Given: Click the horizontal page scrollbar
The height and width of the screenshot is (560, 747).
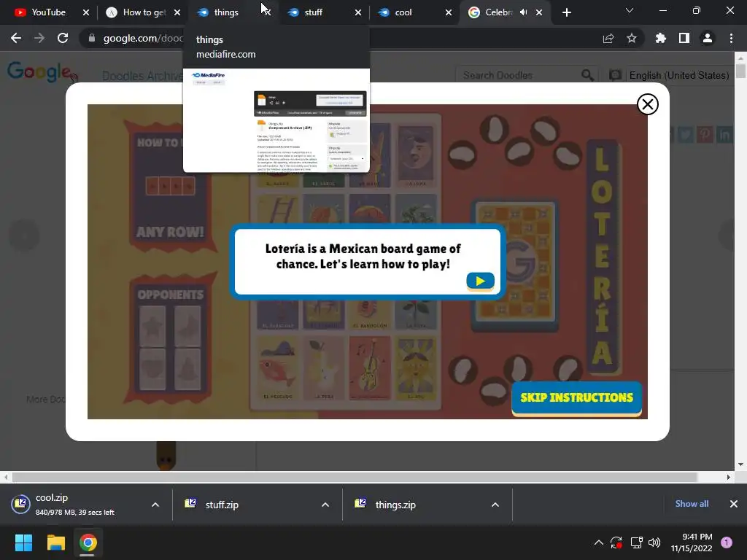Looking at the screenshot, I should coord(355,477).
